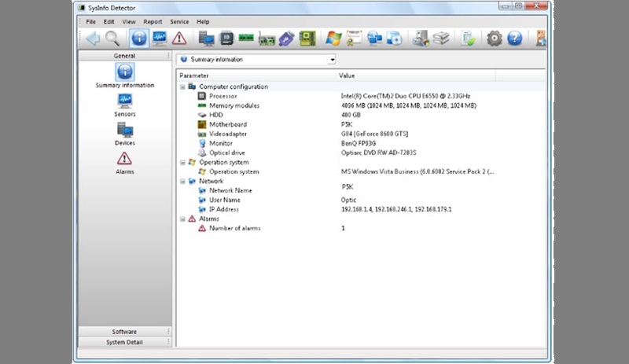Open the sensors monitor toolbar icon

click(x=160, y=39)
